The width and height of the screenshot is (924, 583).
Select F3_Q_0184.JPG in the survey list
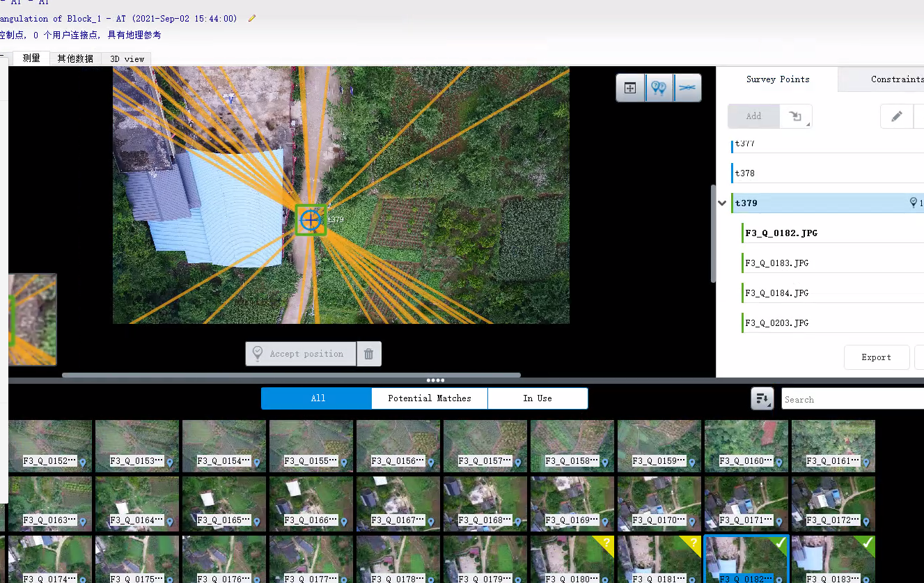coord(776,293)
